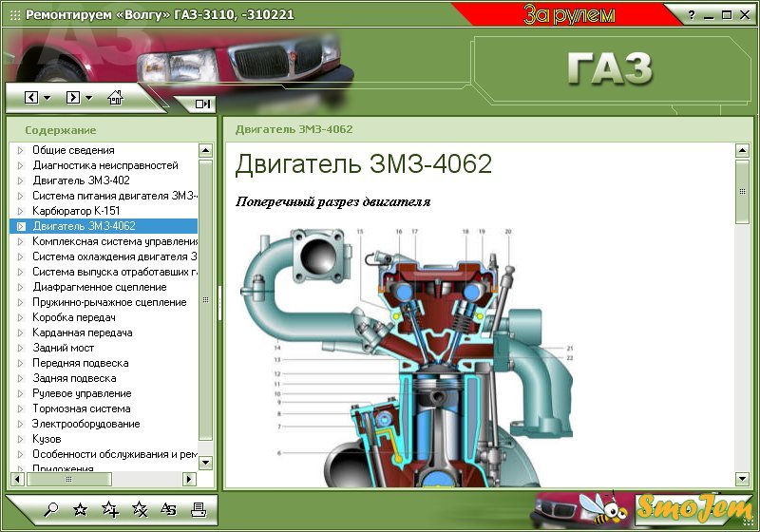Open the Back button history dropdown
Image resolution: width=760 pixels, height=532 pixels.
pyautogui.click(x=47, y=98)
